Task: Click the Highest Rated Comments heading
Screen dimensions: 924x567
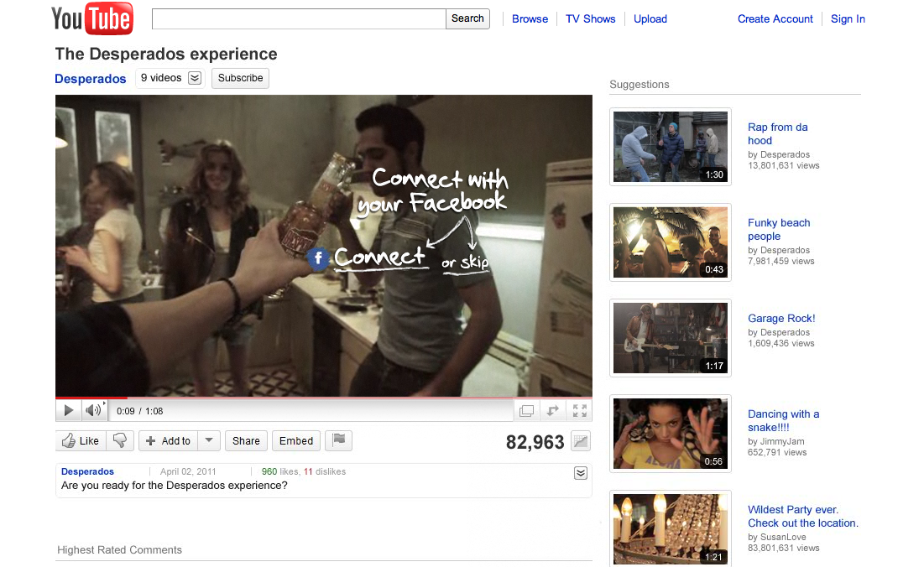Action: [120, 550]
